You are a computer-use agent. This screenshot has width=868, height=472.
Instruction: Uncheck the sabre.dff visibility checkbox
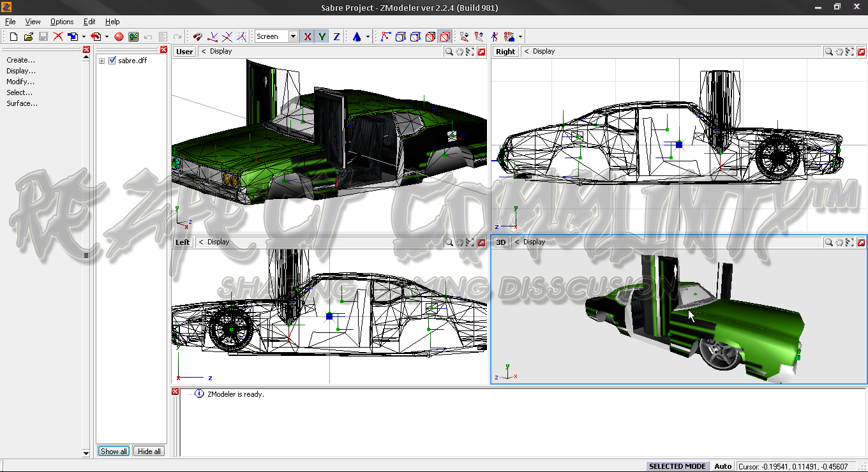click(112, 61)
